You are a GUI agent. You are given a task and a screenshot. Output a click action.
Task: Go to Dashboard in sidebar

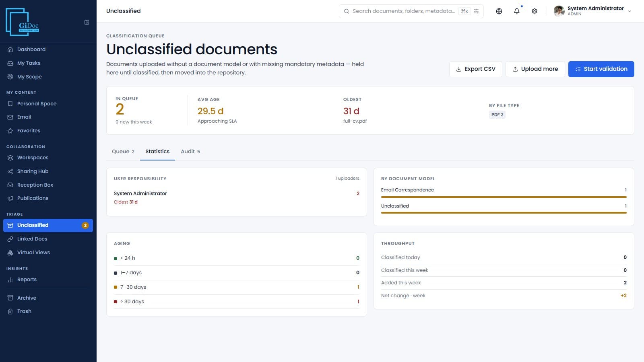point(48,49)
